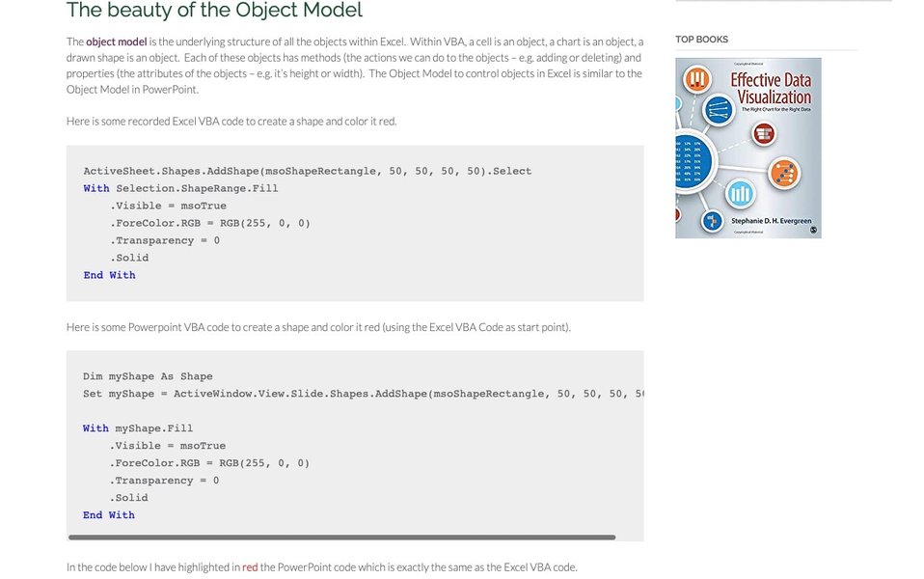
Task: Click the light blue column chart icon on cover
Action: [x=740, y=193]
